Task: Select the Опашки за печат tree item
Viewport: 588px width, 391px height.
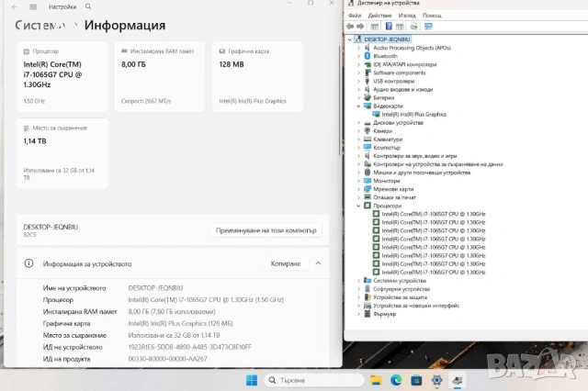Action: click(394, 197)
